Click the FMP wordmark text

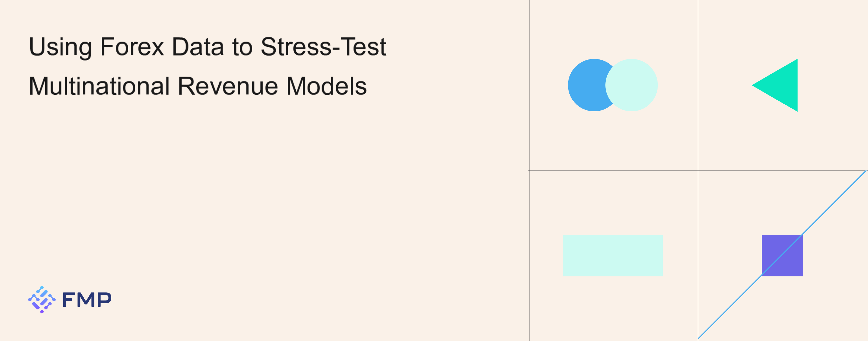pos(87,300)
